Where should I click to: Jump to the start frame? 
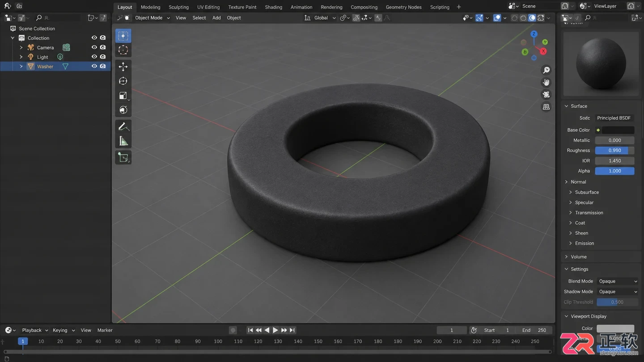tap(250, 330)
